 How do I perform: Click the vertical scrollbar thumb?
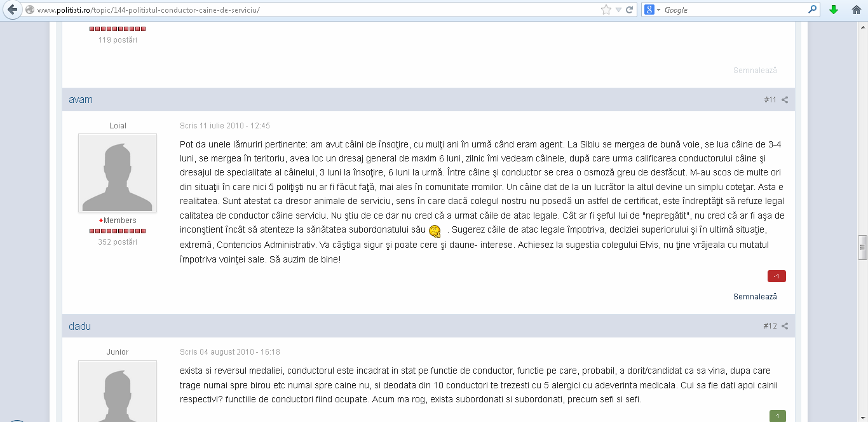(x=862, y=247)
